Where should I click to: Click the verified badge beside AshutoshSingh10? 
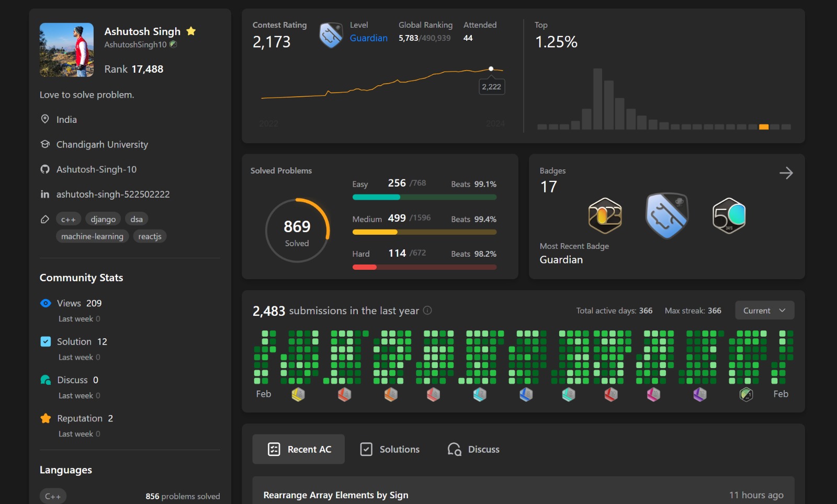click(173, 44)
